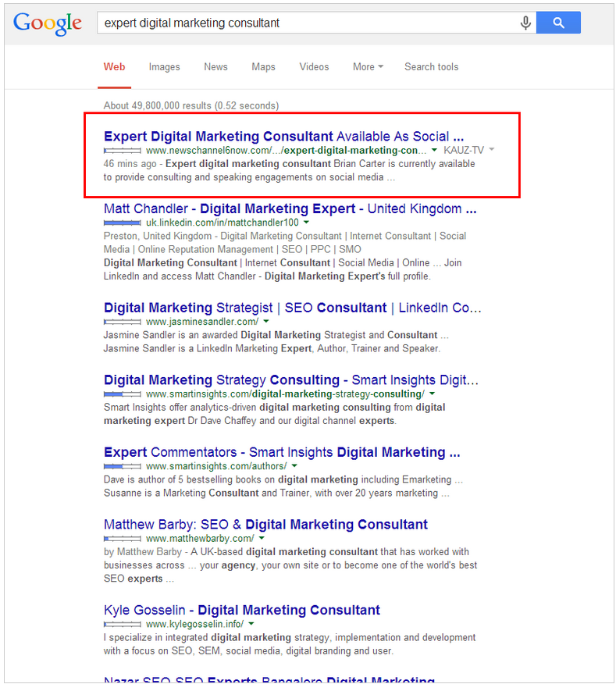Click the rating bar beside matthewbarby.com URL
Image resolution: width=616 pixels, height=684 pixels.
(x=123, y=539)
